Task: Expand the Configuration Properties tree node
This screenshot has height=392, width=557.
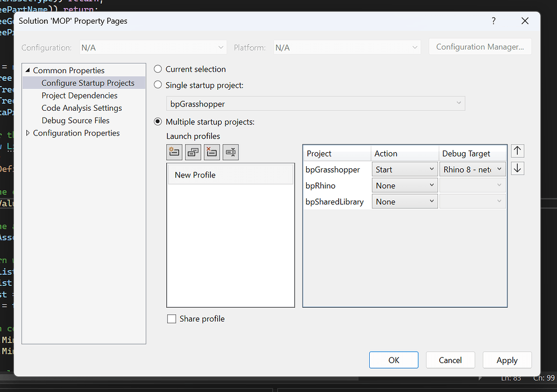Action: [x=26, y=133]
